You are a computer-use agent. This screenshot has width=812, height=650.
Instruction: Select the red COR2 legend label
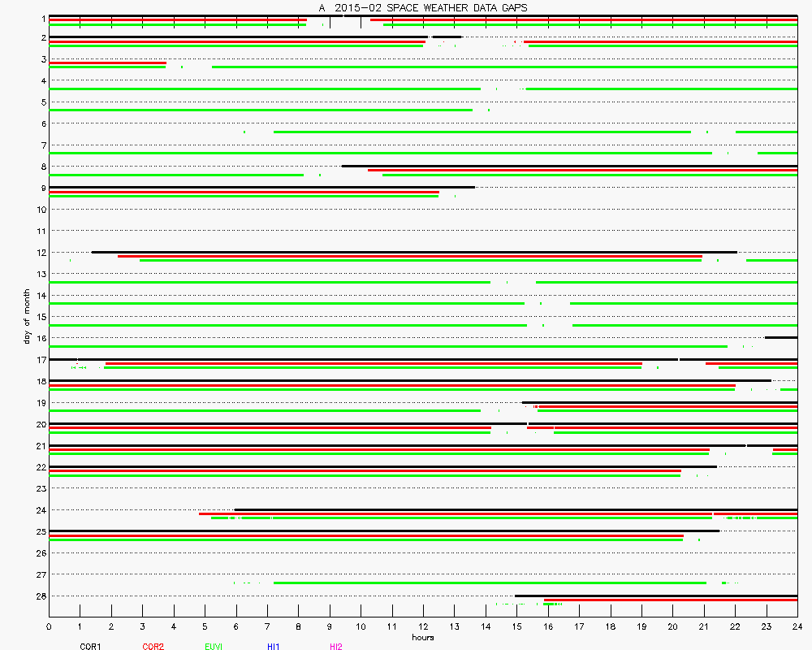153,647
